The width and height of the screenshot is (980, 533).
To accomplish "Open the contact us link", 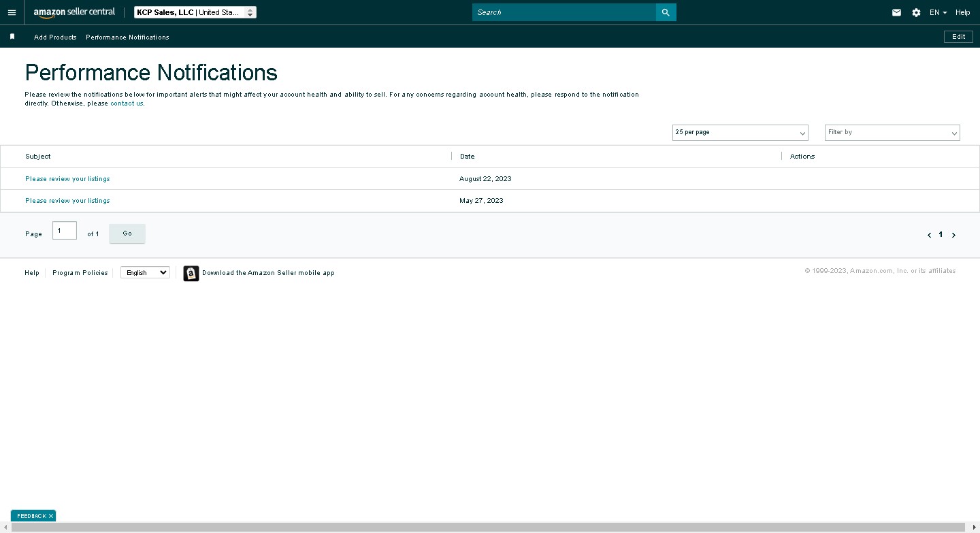I will 127,103.
